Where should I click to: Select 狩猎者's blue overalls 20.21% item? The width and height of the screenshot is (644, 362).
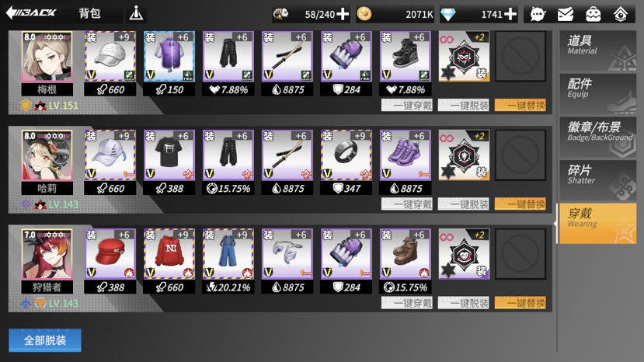228,255
